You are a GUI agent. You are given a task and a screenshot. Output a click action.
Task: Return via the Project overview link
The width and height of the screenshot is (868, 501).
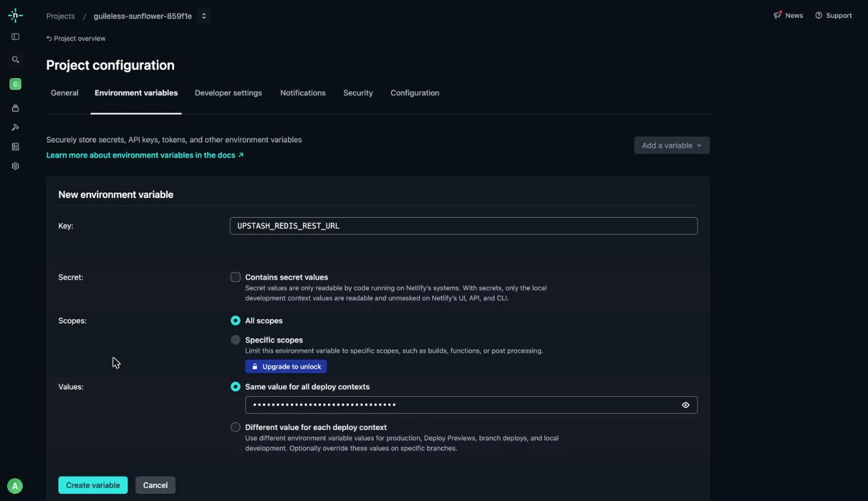click(76, 39)
